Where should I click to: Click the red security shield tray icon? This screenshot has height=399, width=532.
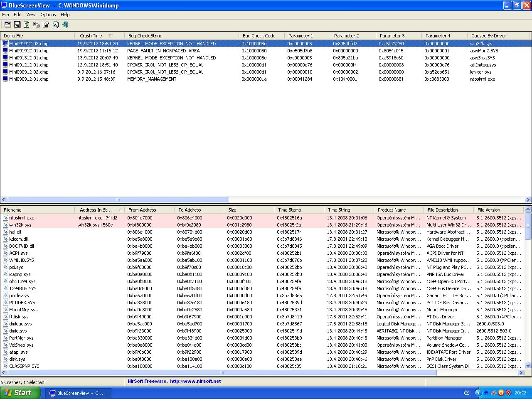point(508,393)
